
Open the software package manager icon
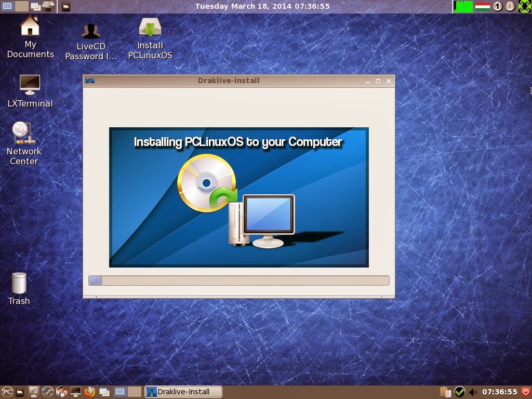(x=61, y=392)
